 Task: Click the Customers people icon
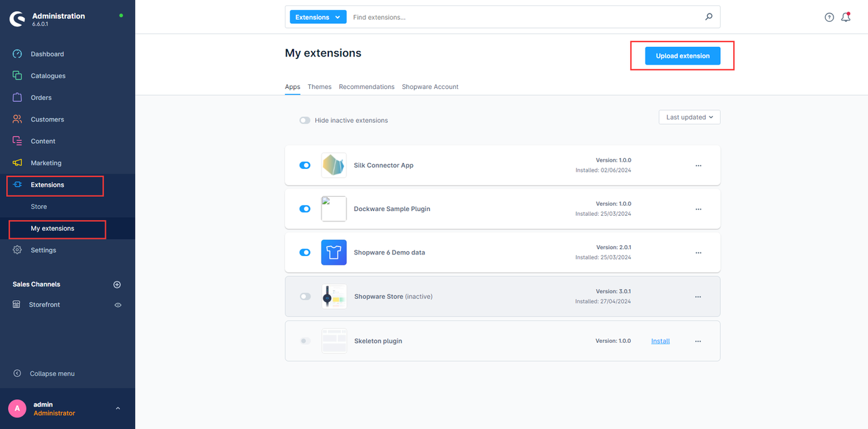coord(18,119)
